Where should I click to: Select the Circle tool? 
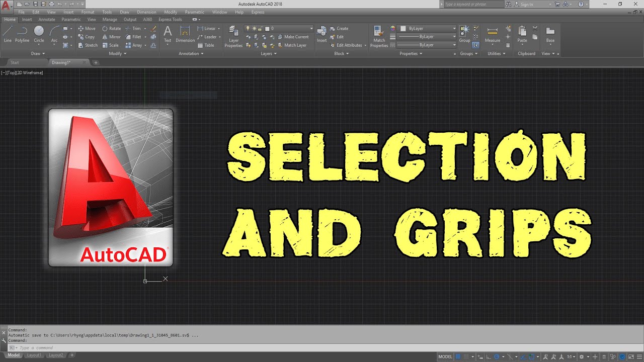click(x=39, y=34)
